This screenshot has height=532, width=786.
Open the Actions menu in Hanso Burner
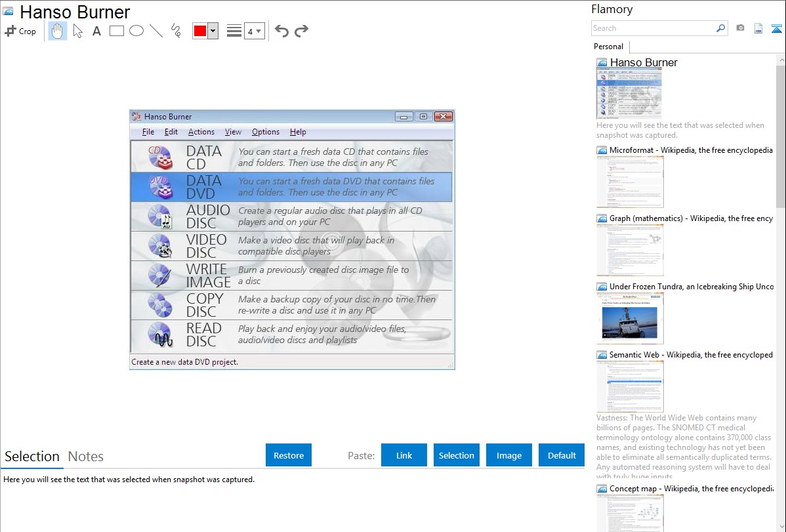201,132
